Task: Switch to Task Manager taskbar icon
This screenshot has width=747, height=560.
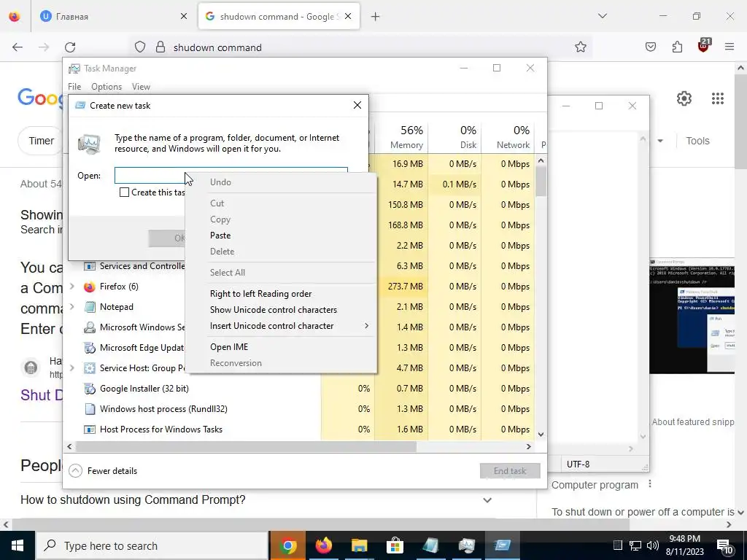Action: tap(466, 545)
